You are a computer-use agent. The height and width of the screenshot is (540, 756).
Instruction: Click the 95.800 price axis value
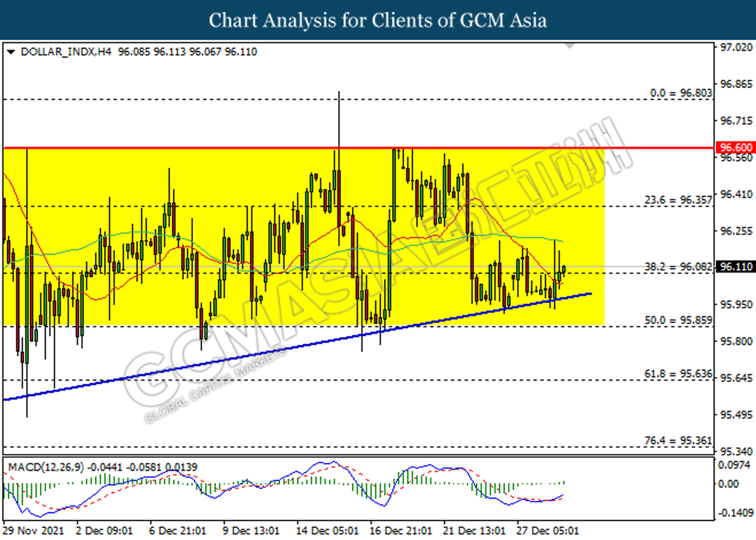click(736, 341)
